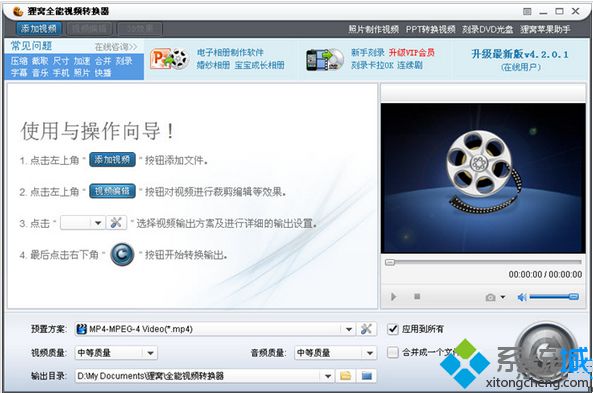This screenshot has width=593, height=393.
Task: Open the PPT转换视频 menu item
Action: pos(430,29)
